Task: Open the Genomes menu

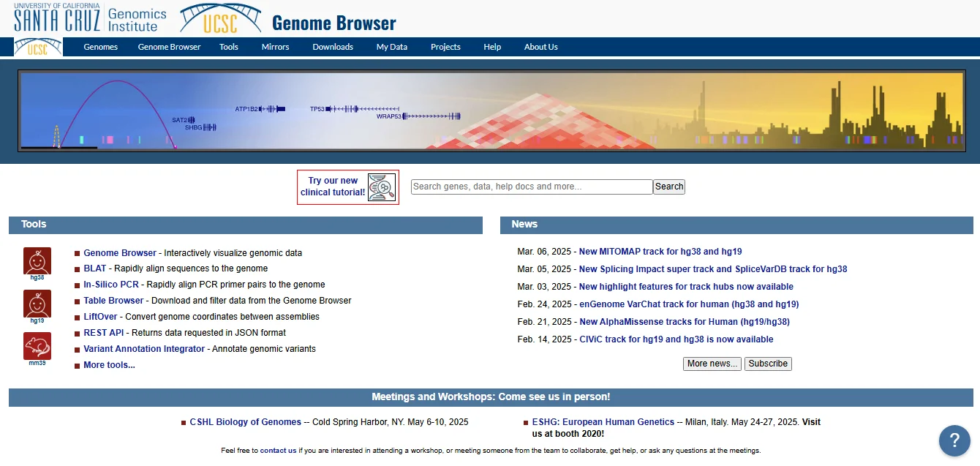Action: [100, 47]
